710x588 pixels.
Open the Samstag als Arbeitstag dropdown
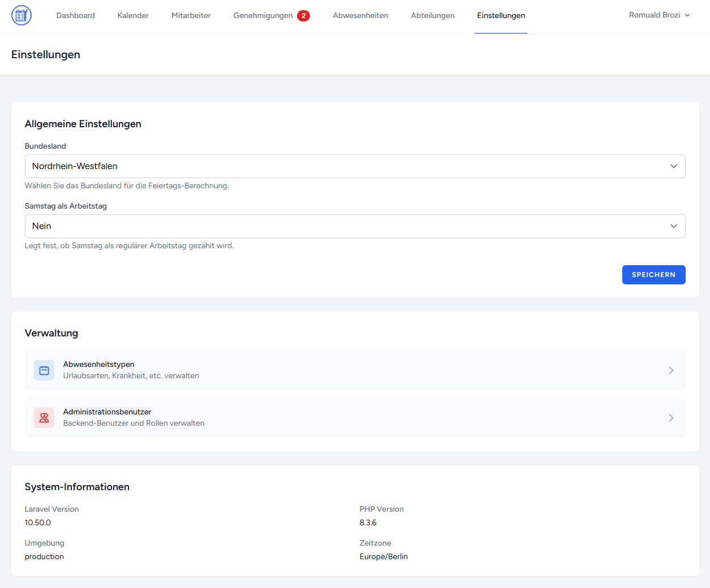coord(355,226)
